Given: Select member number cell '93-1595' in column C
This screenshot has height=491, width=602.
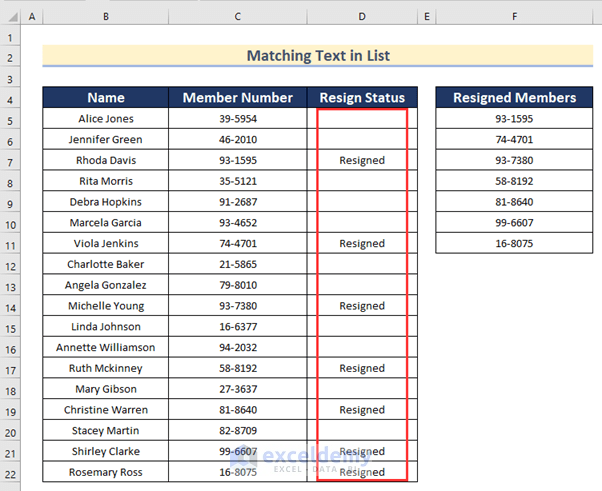Looking at the screenshot, I should (x=238, y=160).
